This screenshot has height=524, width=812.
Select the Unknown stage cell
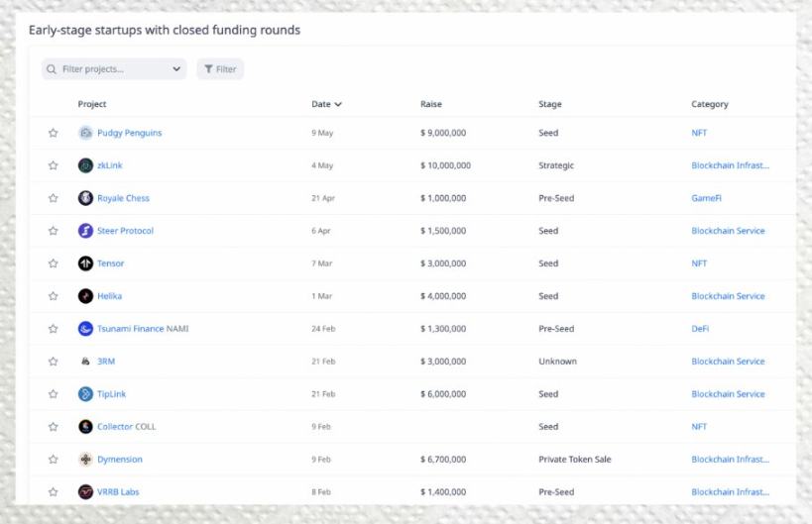click(x=558, y=362)
